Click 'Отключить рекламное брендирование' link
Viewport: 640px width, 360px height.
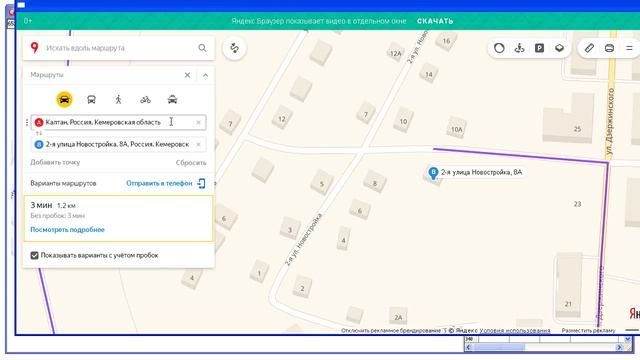[x=391, y=331]
